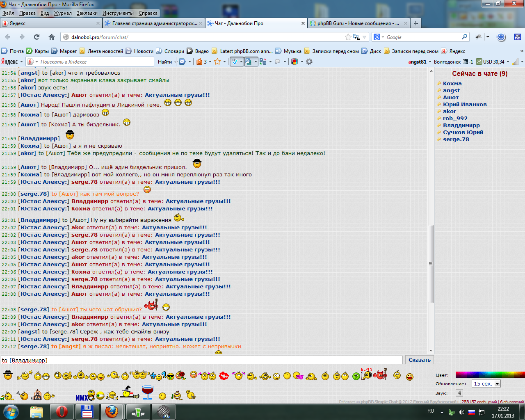
Task: Insert the wine glass smiley
Action: click(147, 393)
